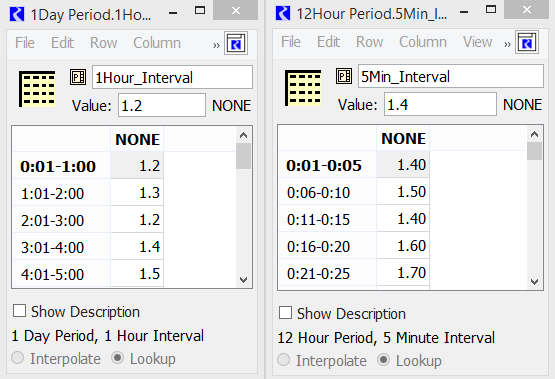Open the View menu in right window
555x379 pixels.
477,42
